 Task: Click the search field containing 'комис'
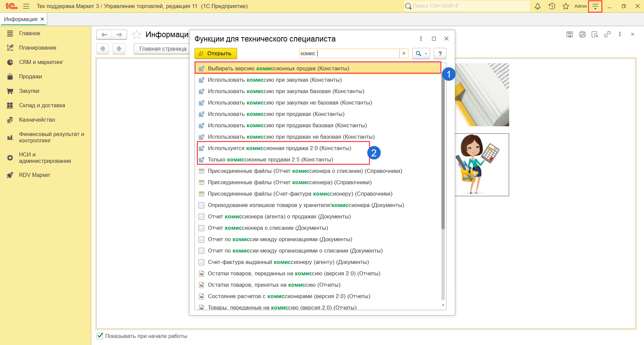(349, 54)
